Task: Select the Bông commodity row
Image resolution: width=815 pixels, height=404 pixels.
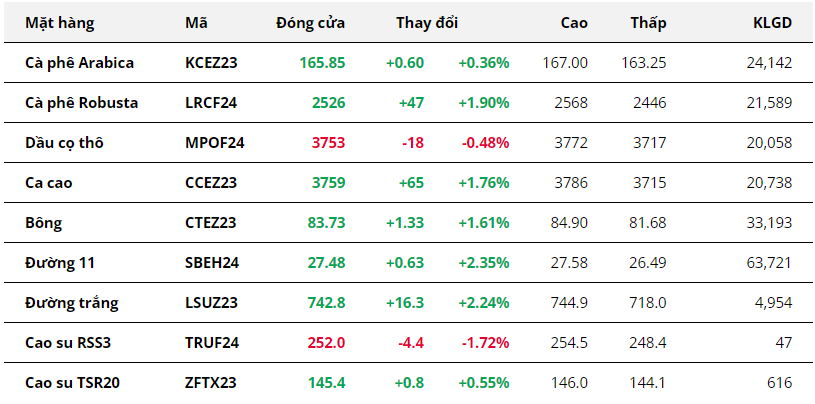Action: coord(43,222)
